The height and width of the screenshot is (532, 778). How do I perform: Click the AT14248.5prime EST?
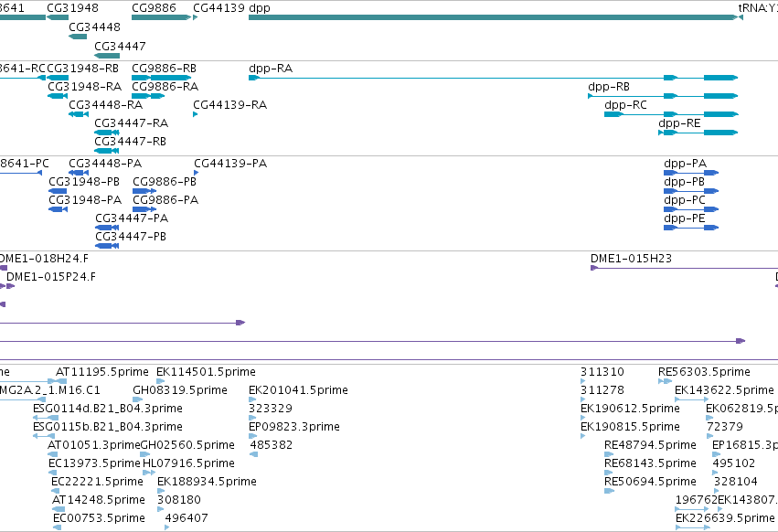pos(58,510)
